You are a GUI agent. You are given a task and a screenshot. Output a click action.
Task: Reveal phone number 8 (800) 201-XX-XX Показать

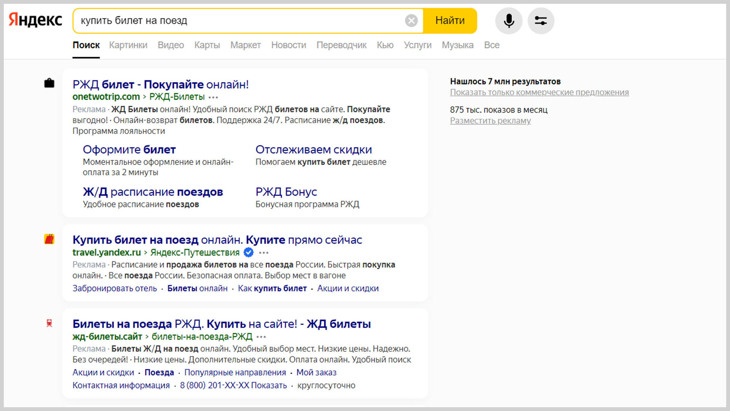233,385
